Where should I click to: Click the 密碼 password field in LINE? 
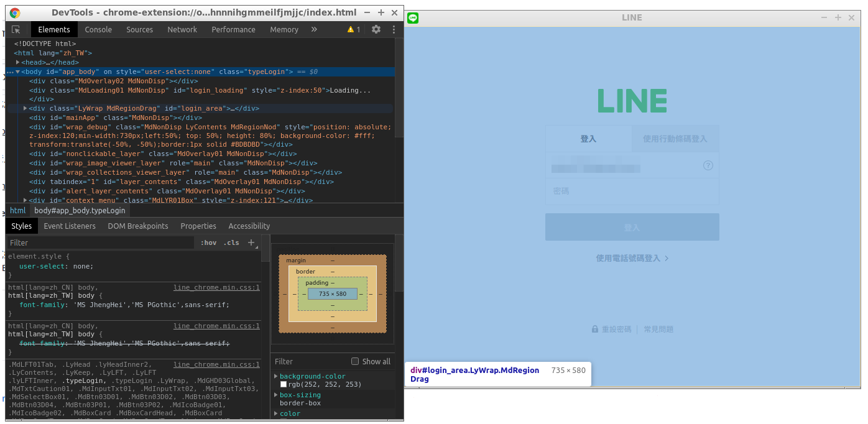pos(632,191)
